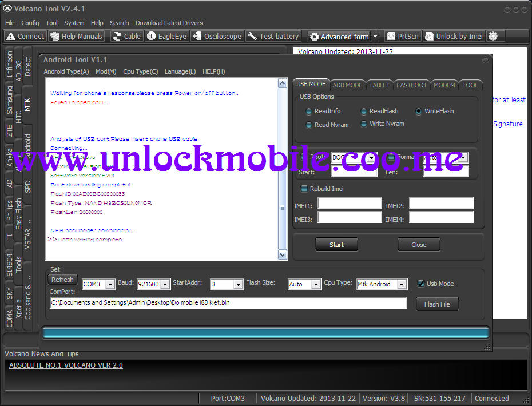
Task: Open the HELP(H) menu
Action: [x=213, y=71]
